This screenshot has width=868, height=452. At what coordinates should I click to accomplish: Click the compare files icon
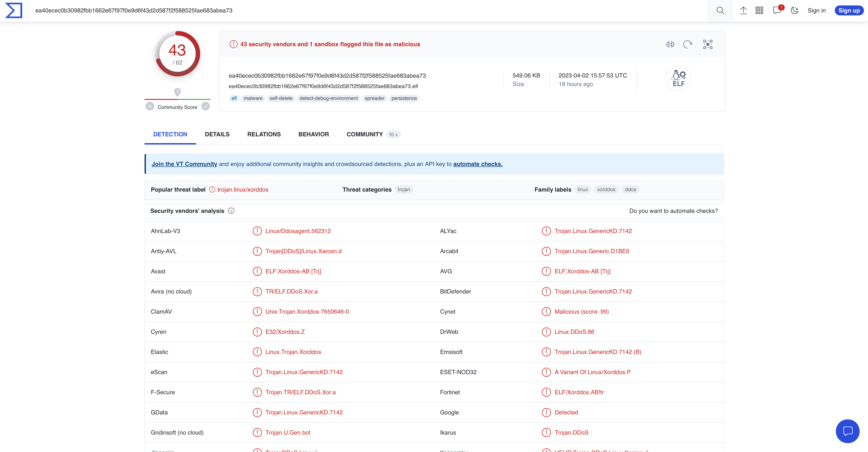670,44
